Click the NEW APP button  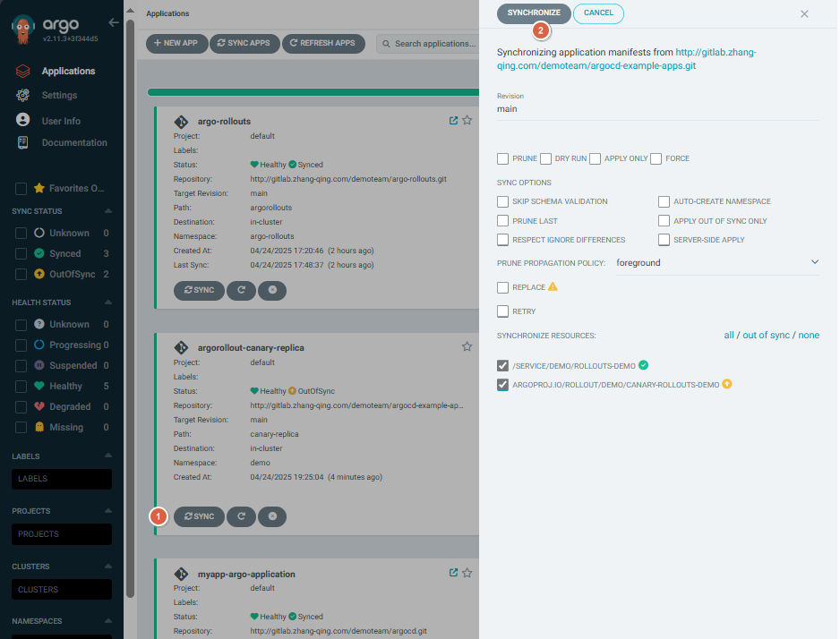coord(176,43)
